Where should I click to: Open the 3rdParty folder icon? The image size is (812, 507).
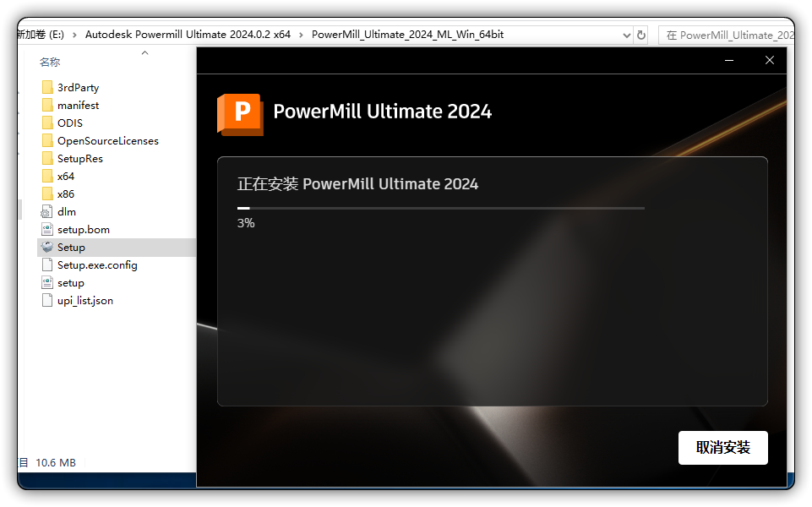pyautogui.click(x=47, y=87)
